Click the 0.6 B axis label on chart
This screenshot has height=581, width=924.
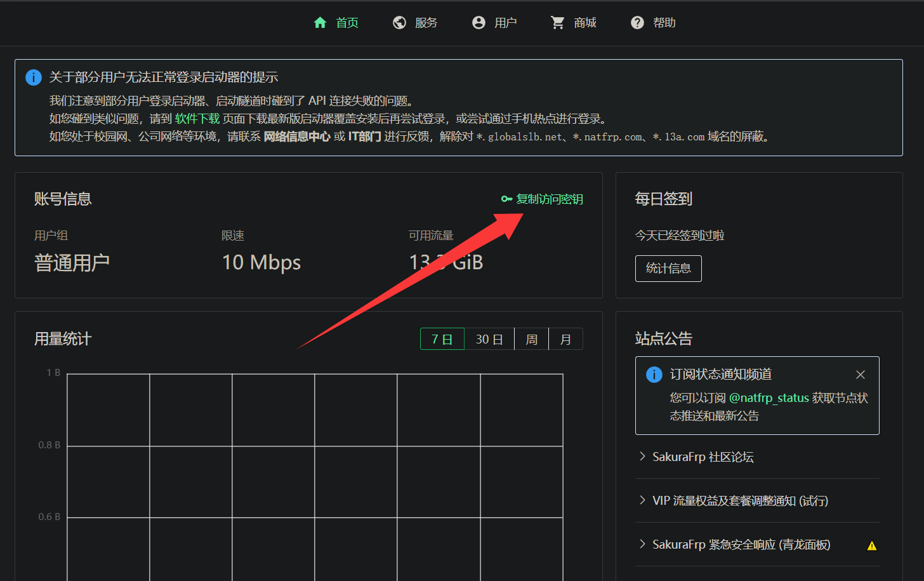(x=49, y=517)
